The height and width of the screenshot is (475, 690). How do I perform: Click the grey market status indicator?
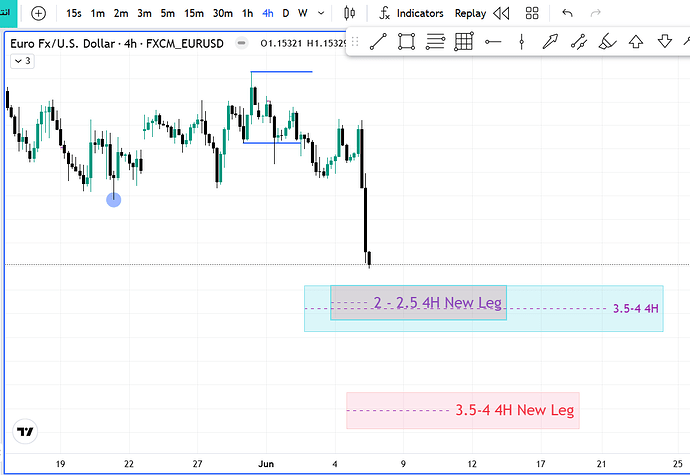[x=241, y=43]
